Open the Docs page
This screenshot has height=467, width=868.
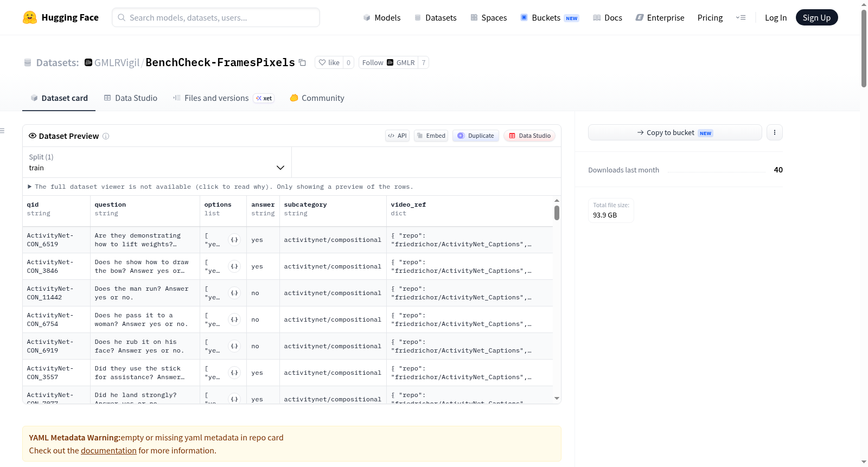(x=608, y=17)
